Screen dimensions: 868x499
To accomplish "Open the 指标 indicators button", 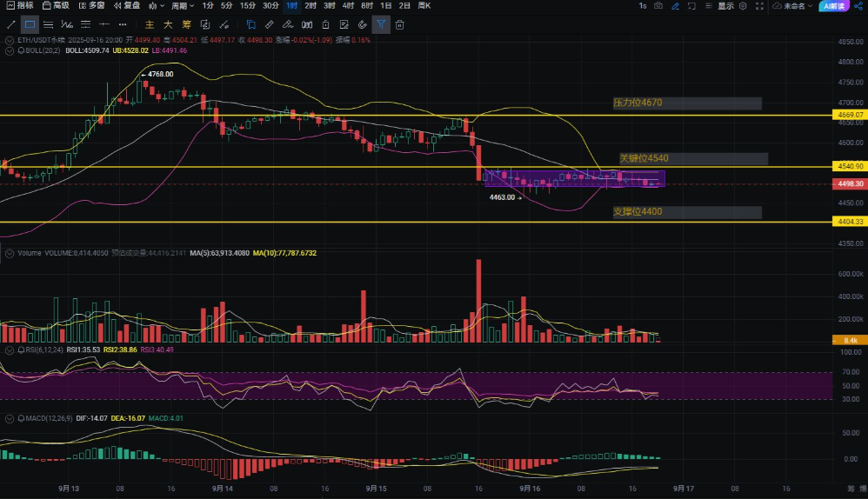I will pos(20,6).
